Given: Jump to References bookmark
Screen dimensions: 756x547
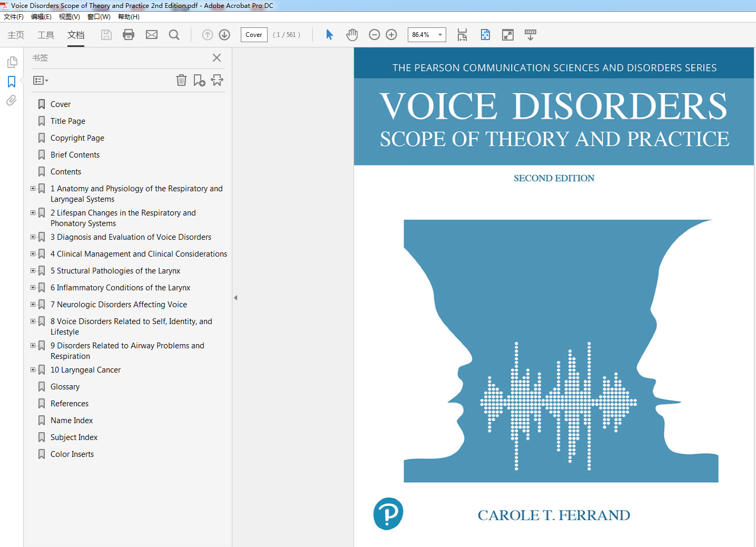Looking at the screenshot, I should pos(70,404).
